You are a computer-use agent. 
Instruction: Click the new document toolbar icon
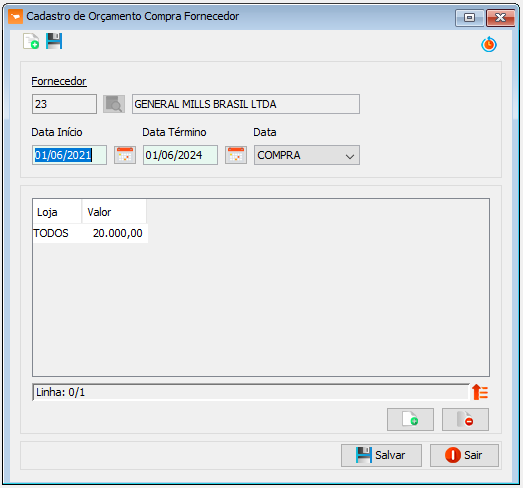click(x=31, y=41)
